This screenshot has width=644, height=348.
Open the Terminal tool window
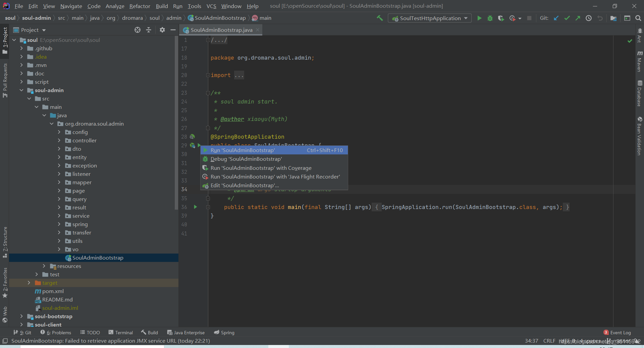120,333
